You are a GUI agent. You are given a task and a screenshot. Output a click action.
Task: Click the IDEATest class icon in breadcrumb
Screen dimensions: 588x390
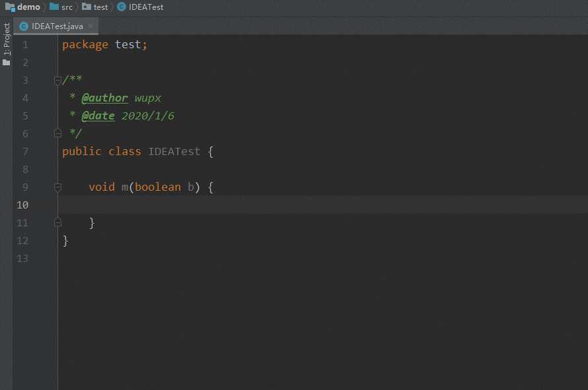click(122, 7)
